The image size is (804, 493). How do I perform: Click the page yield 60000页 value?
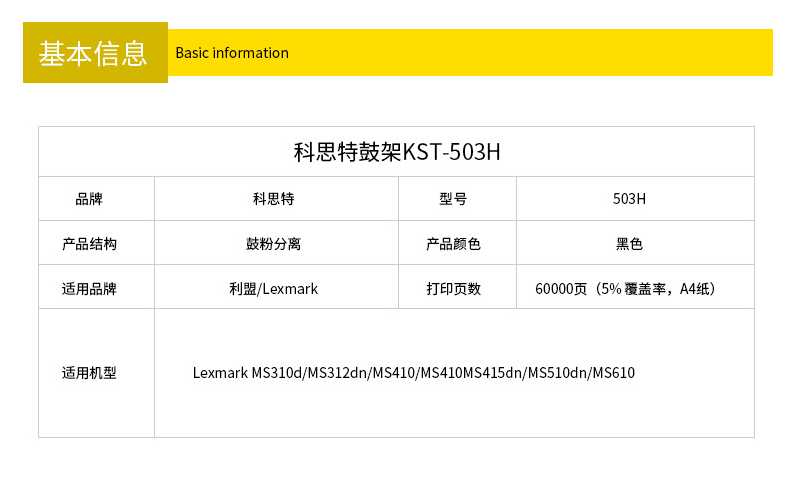625,289
